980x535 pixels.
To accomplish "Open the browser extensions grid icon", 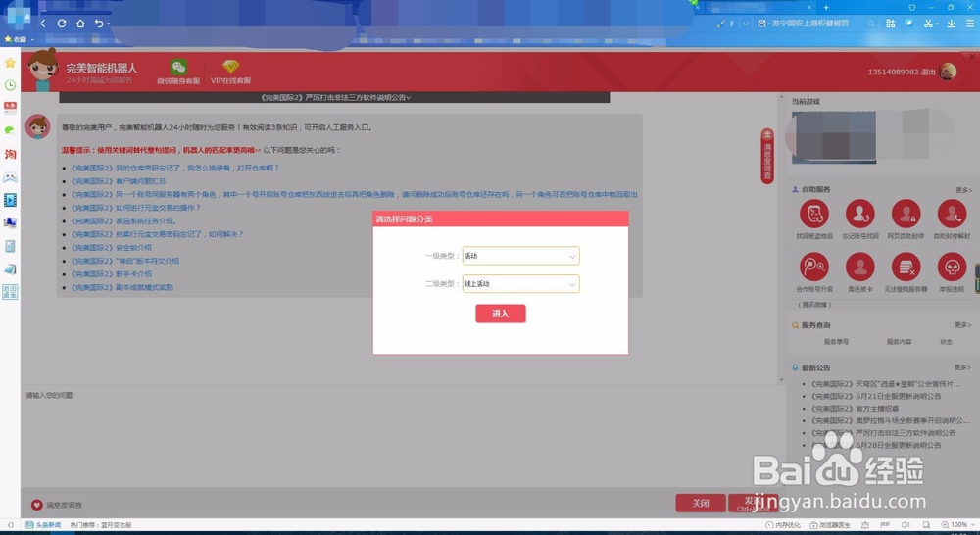I will coord(891,24).
